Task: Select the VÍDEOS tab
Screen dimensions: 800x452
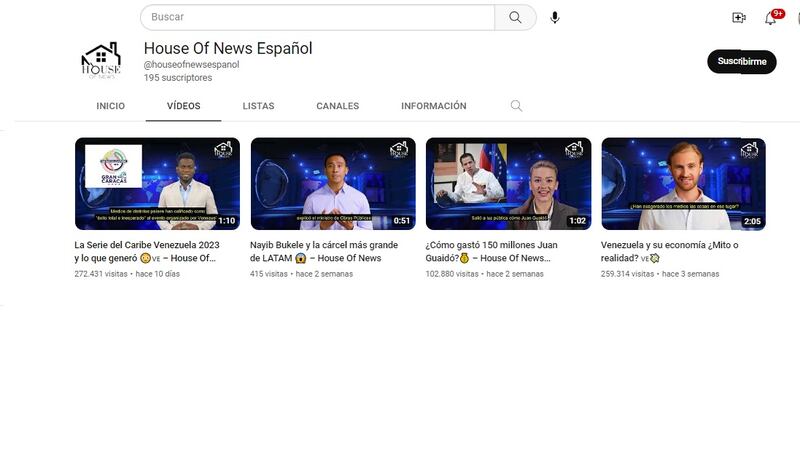Action: point(184,106)
